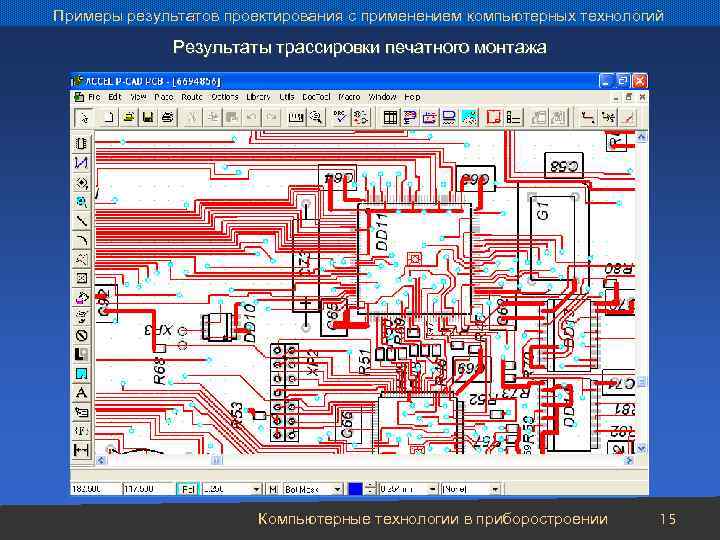Select the Place Arc tool
This screenshot has width=720, height=540.
[81, 240]
